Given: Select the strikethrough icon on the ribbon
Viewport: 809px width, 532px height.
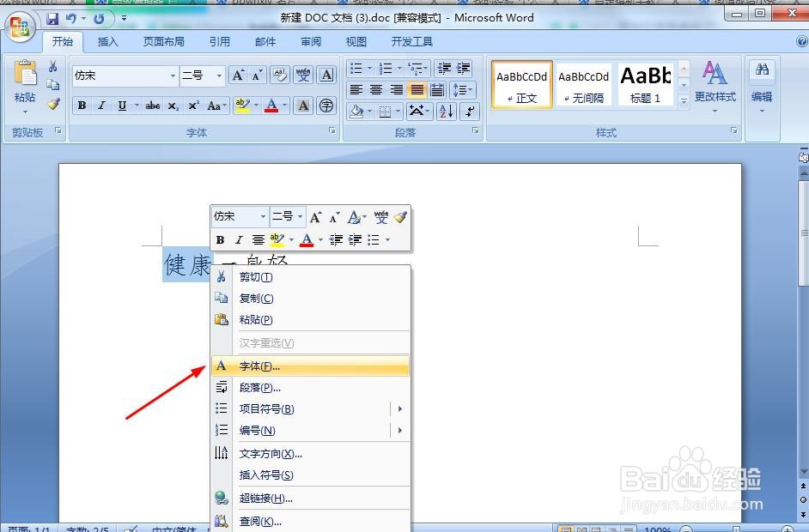Looking at the screenshot, I should pos(154,105).
